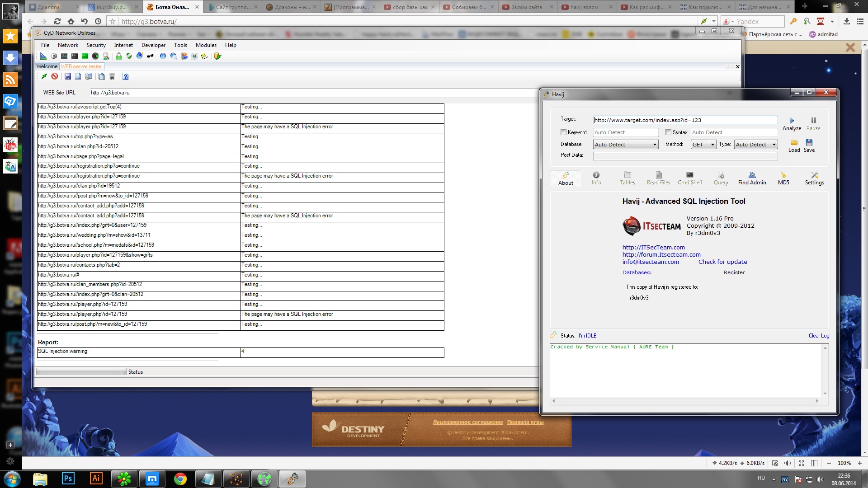The width and height of the screenshot is (868, 488).
Task: Zoom out with minus button on browser status bar
Action: (x=829, y=463)
